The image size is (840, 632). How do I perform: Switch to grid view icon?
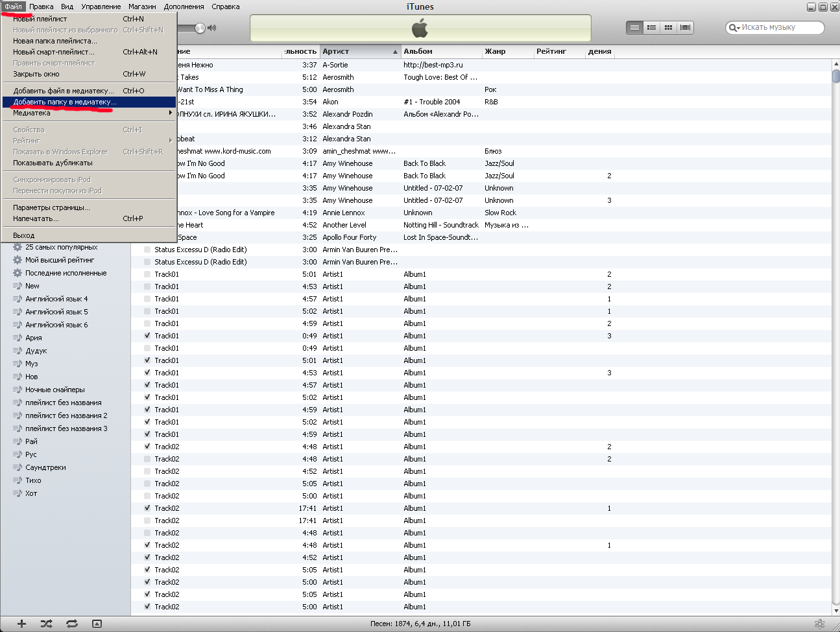(x=668, y=27)
